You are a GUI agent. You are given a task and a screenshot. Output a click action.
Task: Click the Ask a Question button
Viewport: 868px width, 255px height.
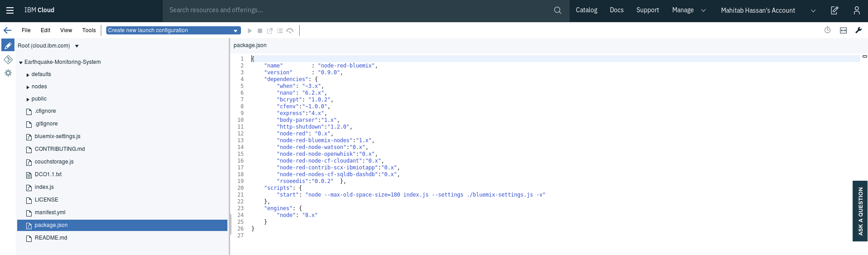point(860,211)
